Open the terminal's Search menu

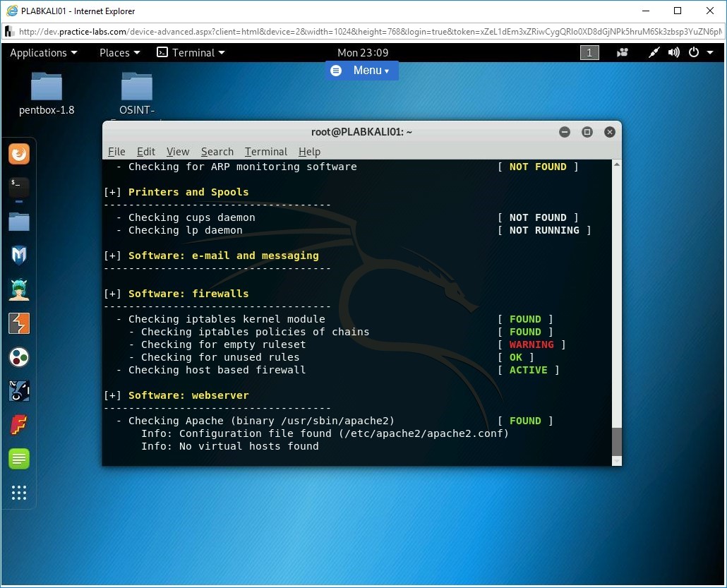point(217,152)
